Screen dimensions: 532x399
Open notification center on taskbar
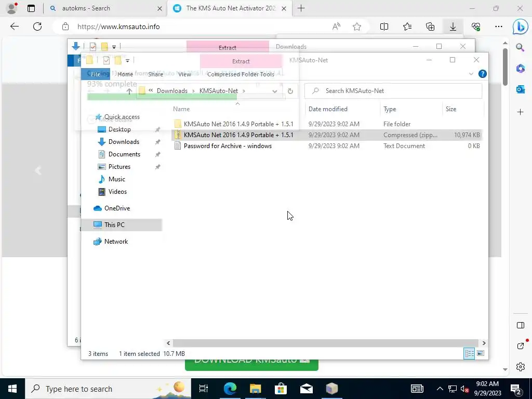click(x=516, y=389)
